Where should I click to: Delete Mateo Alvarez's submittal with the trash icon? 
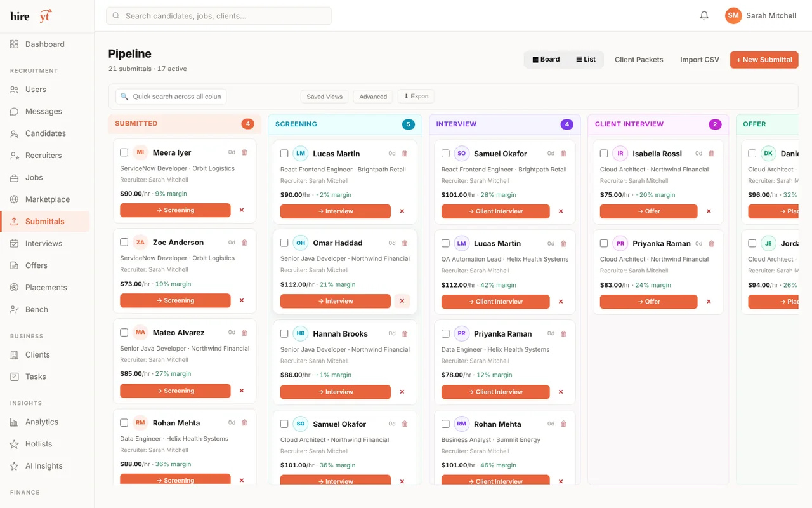245,333
